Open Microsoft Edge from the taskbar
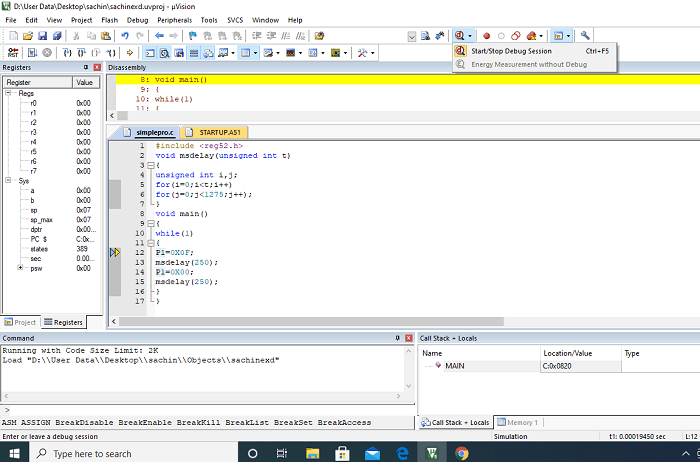Screen dimensions: 700x462 pos(402,454)
